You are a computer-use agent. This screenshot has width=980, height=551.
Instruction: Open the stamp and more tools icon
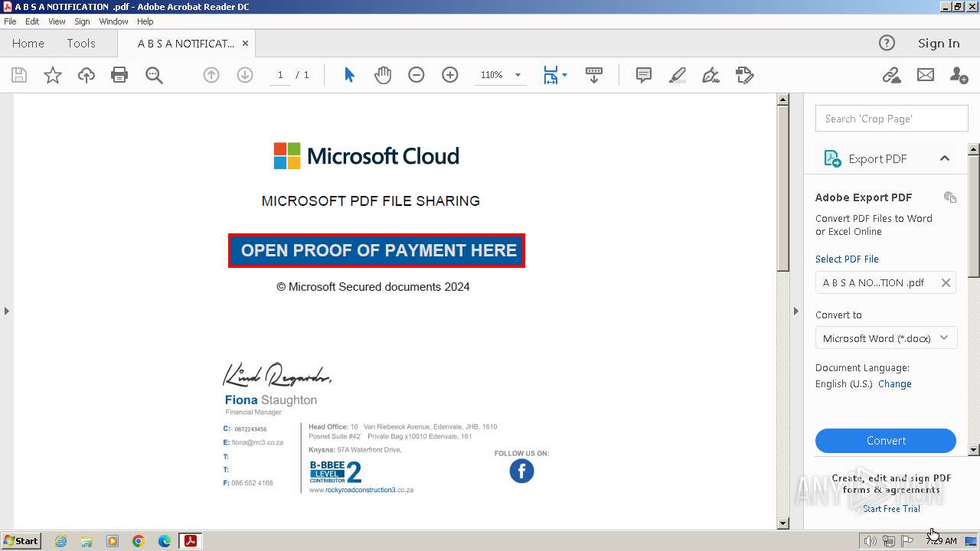tap(745, 75)
